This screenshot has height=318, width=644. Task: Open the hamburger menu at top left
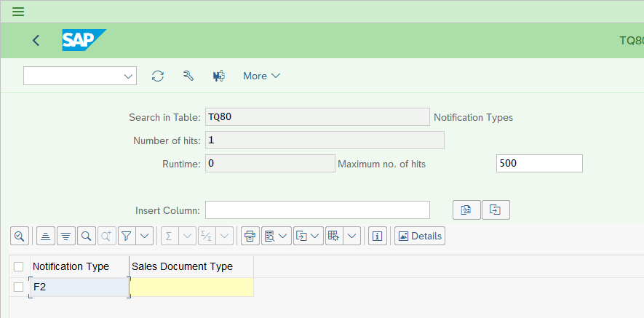click(18, 12)
